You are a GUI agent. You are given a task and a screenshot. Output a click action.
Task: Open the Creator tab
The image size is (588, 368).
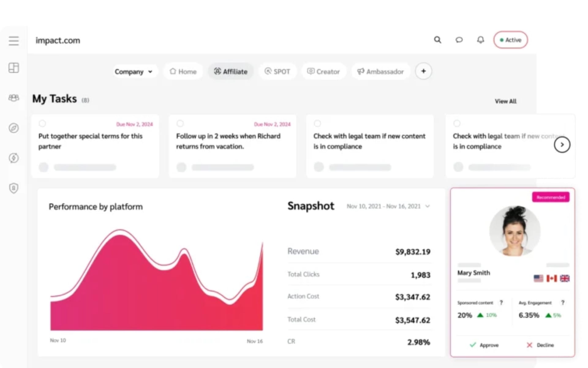point(324,71)
